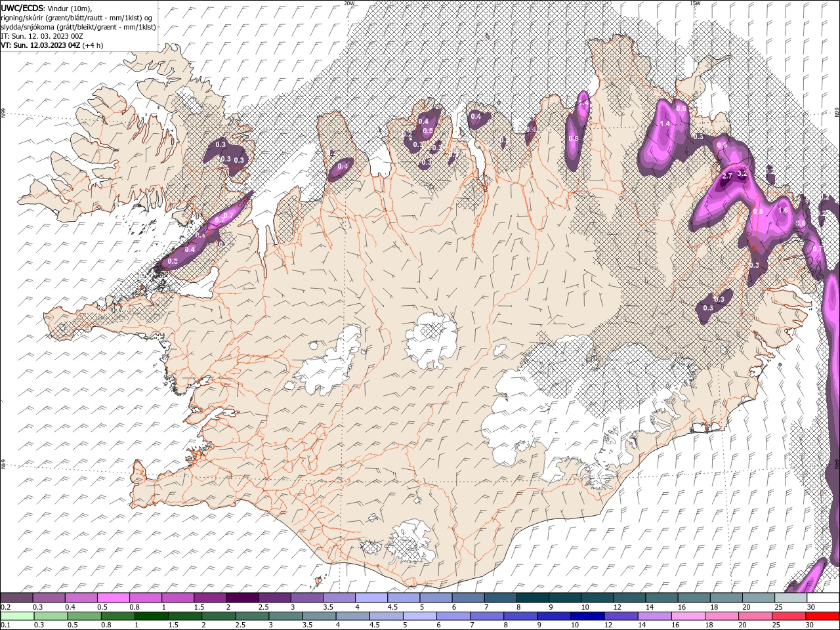
Task: Click the dark purple snow swatch between 2 and 2.5
Action: [242, 598]
